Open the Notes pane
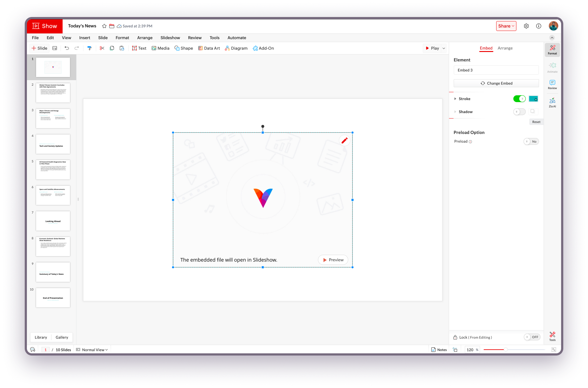The width and height of the screenshot is (588, 388). pos(439,350)
